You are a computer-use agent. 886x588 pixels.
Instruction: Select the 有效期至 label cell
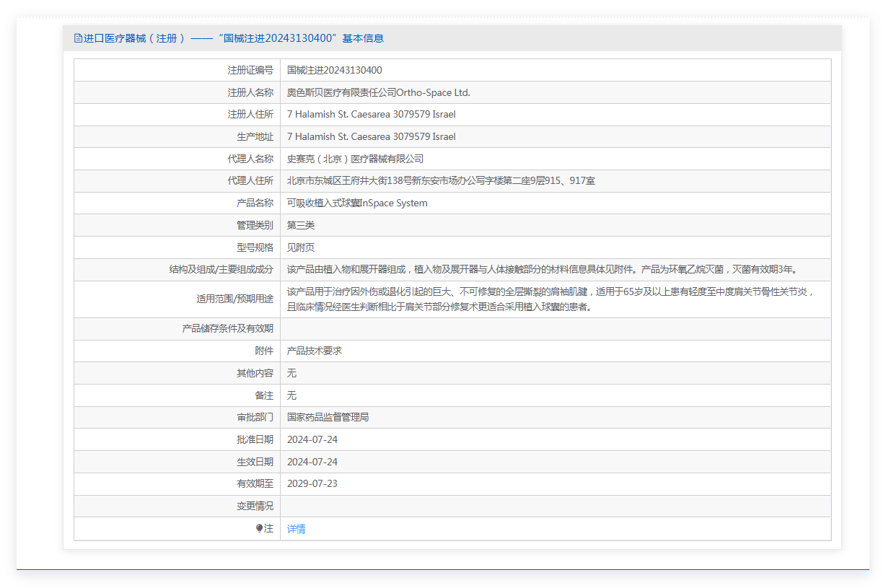(177, 483)
